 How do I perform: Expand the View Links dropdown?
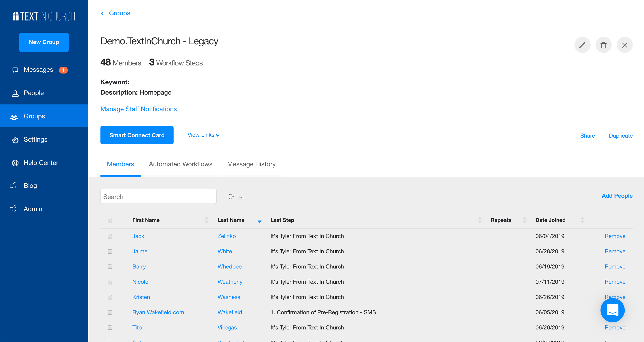[x=204, y=135]
